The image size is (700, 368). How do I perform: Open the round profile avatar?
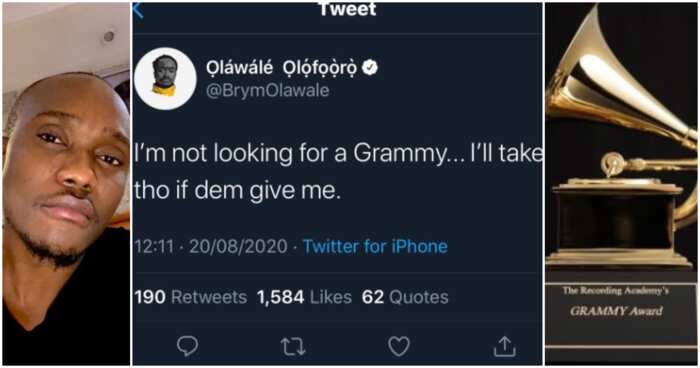coord(166,79)
